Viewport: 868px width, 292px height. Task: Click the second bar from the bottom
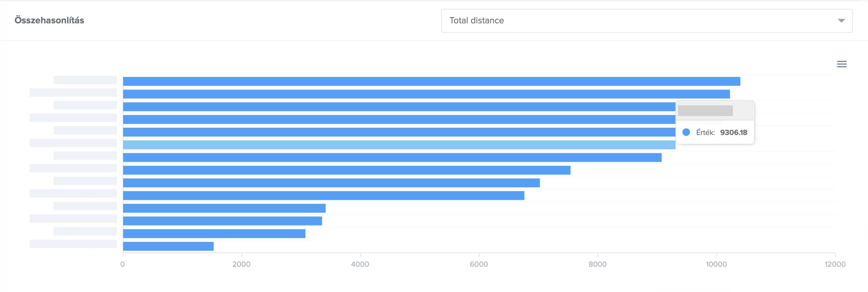pos(214,234)
